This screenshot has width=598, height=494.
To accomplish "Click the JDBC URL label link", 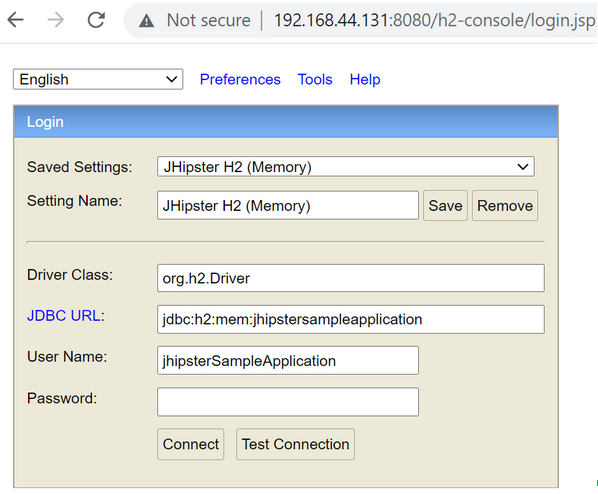I will click(64, 316).
